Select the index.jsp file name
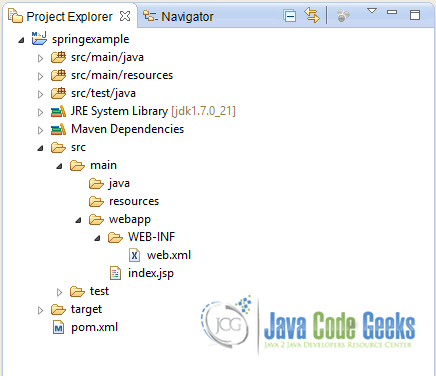 point(151,274)
